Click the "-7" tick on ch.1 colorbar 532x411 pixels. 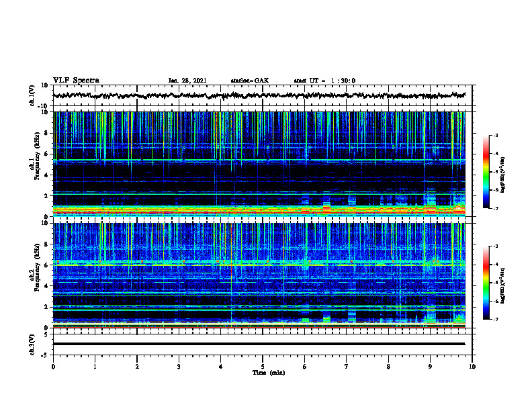(x=496, y=208)
